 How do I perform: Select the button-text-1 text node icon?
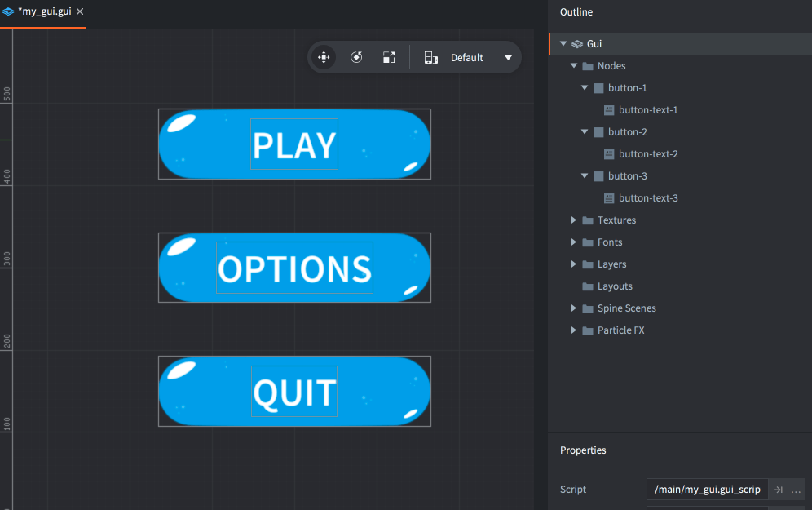coord(609,110)
